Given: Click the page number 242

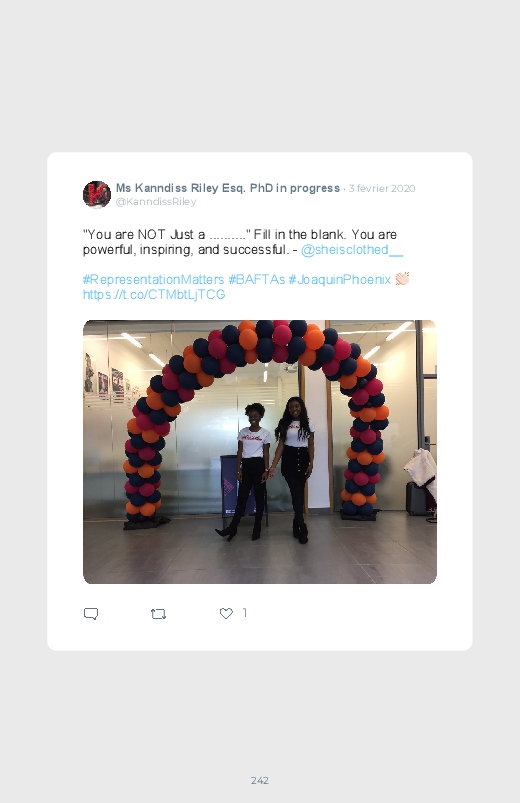Looking at the screenshot, I should point(260,780).
